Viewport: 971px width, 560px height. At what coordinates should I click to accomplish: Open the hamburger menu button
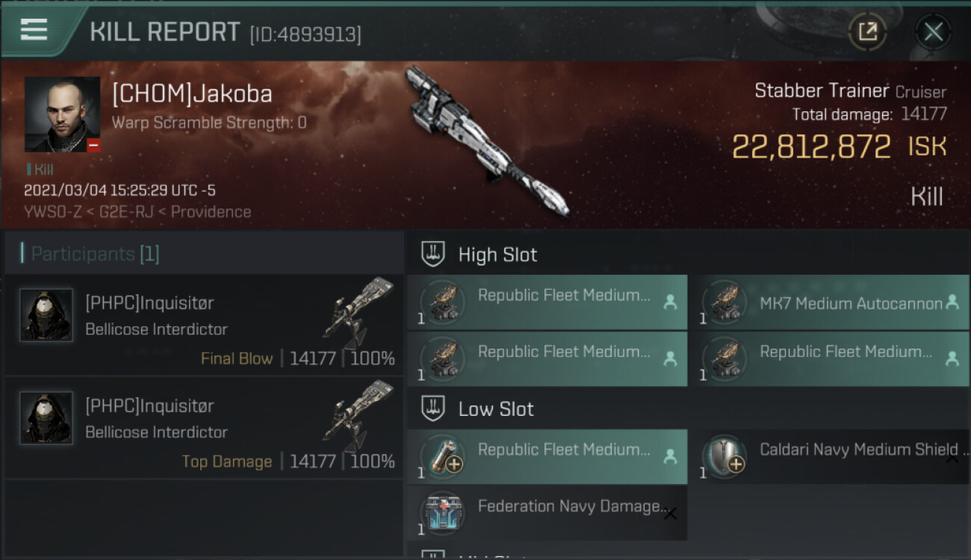click(x=34, y=30)
